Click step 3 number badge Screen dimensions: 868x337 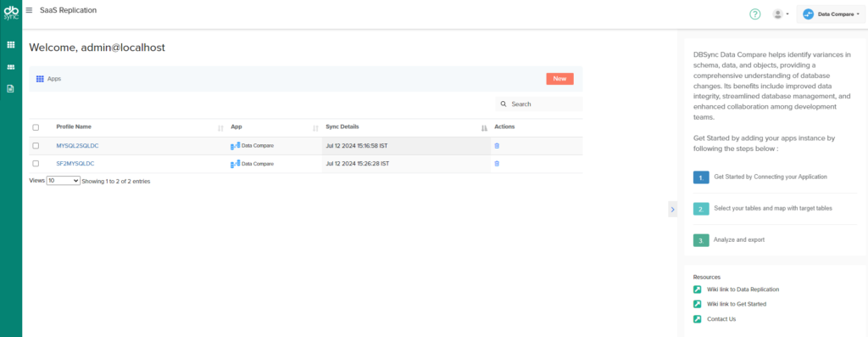click(x=701, y=240)
